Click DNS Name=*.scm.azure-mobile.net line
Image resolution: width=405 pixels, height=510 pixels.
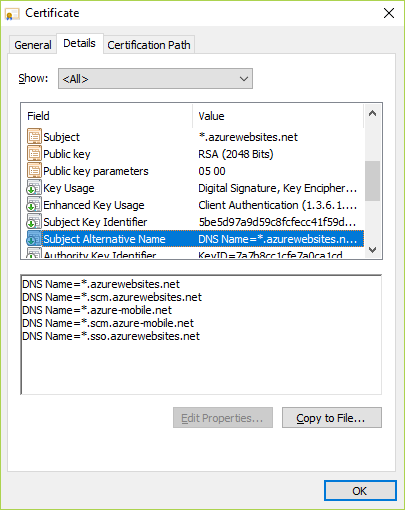click(108, 323)
